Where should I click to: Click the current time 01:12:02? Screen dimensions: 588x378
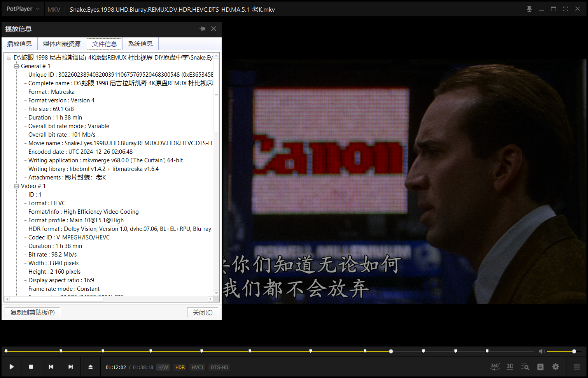[116, 367]
